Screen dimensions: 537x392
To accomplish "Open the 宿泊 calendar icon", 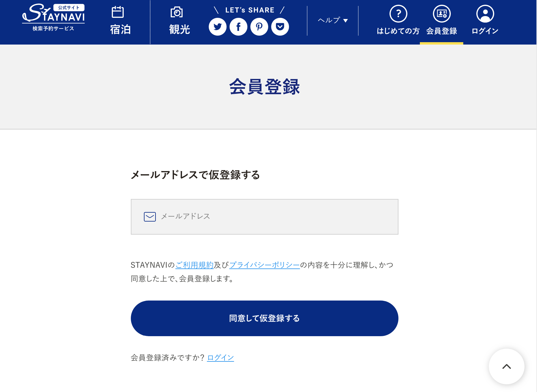I will click(x=118, y=12).
